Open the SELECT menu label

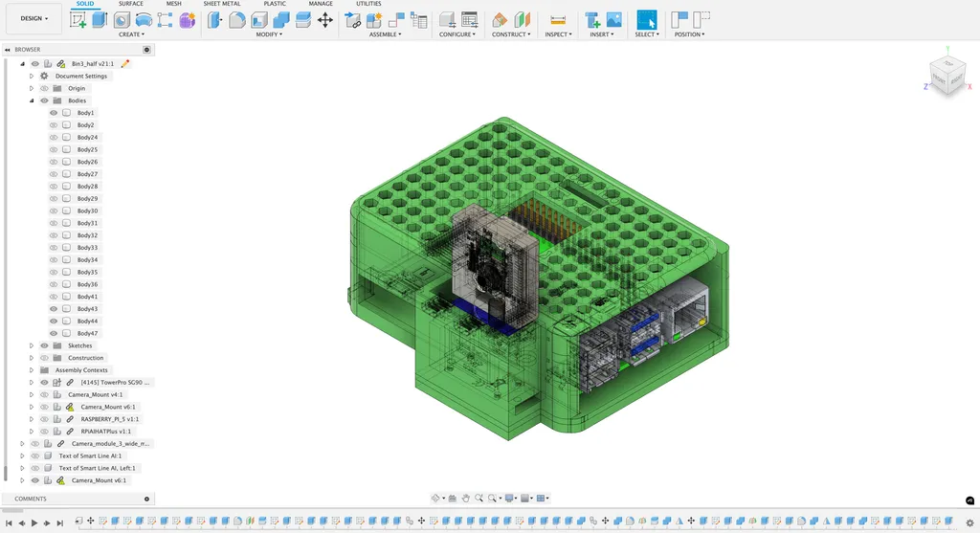tap(647, 34)
